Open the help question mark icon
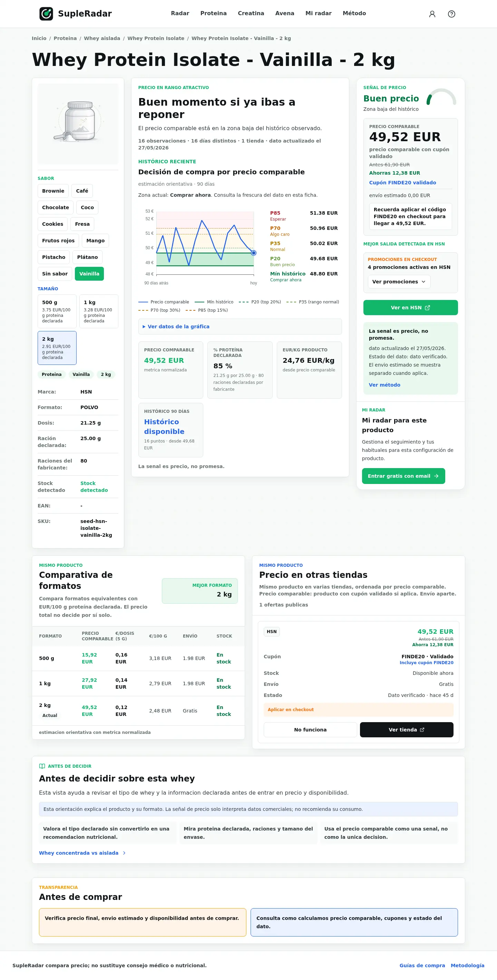Image resolution: width=497 pixels, height=980 pixels. point(451,14)
